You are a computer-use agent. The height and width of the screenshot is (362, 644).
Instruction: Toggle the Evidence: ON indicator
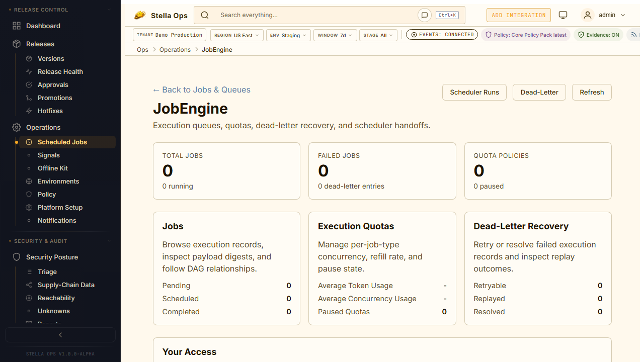pos(598,35)
